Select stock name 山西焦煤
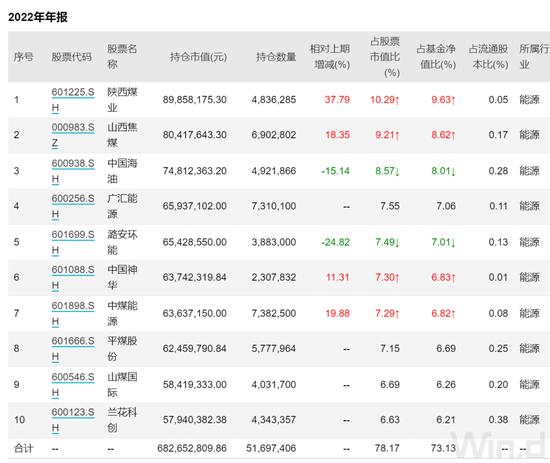The width and height of the screenshot is (550, 463). (x=122, y=135)
